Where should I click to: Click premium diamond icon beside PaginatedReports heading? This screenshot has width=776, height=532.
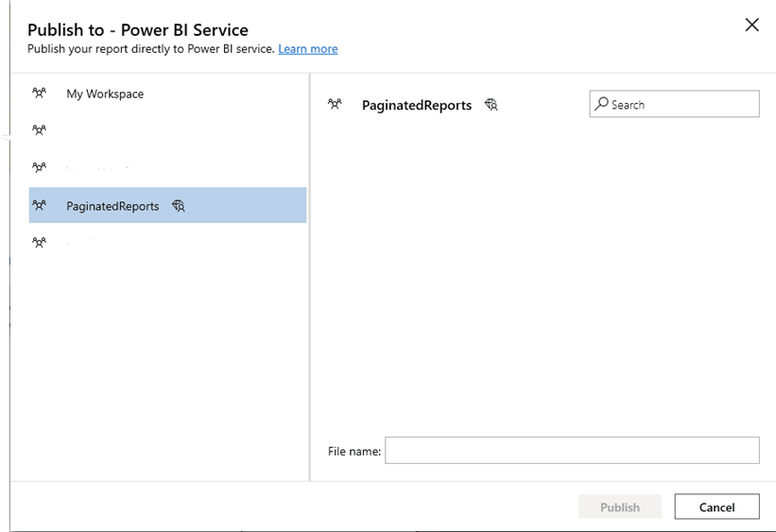(x=491, y=105)
